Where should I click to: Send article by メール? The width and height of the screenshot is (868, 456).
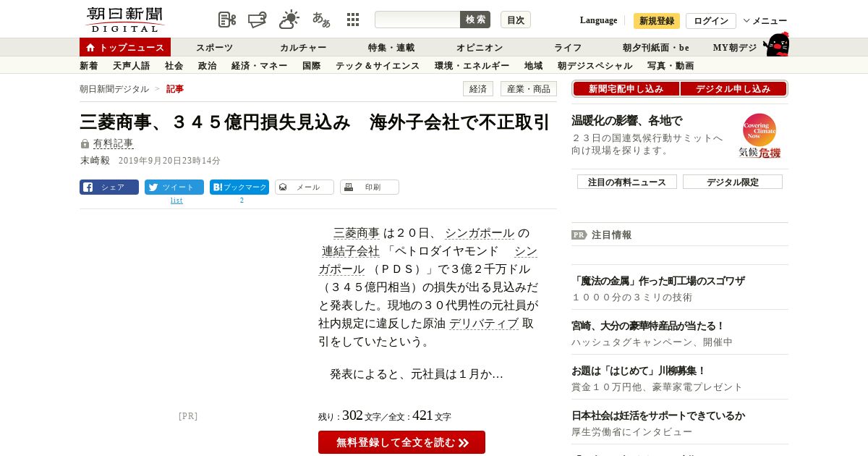click(x=305, y=187)
